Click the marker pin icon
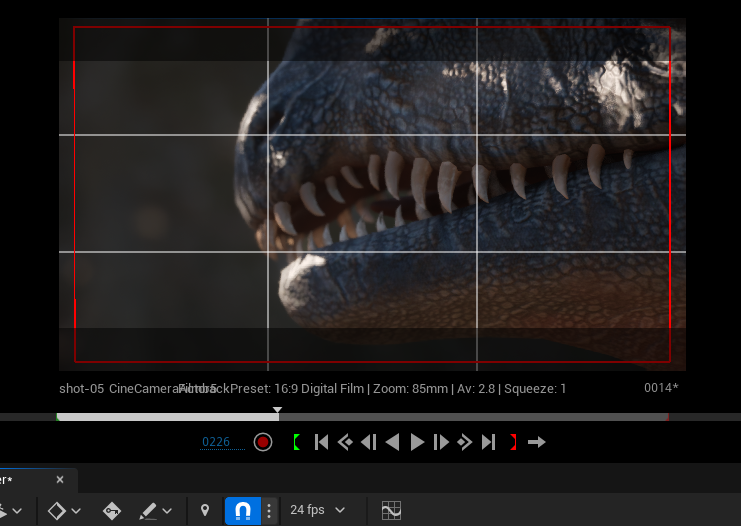 (205, 510)
